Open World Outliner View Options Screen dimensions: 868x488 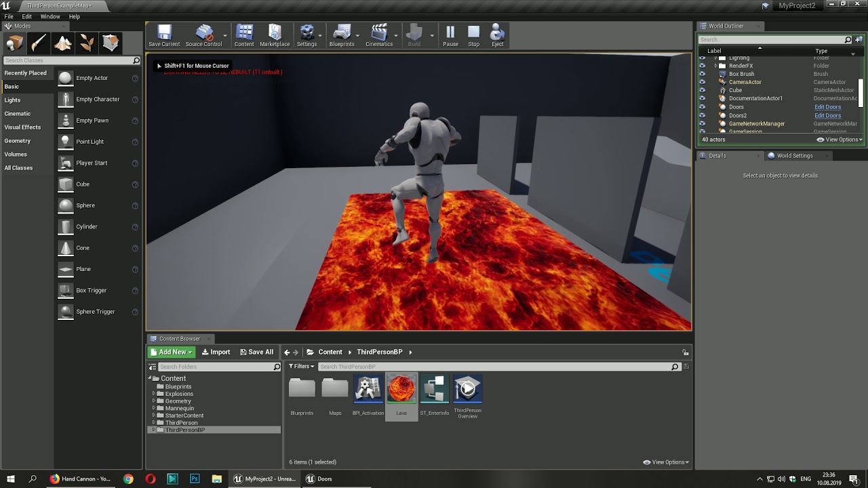[840, 140]
